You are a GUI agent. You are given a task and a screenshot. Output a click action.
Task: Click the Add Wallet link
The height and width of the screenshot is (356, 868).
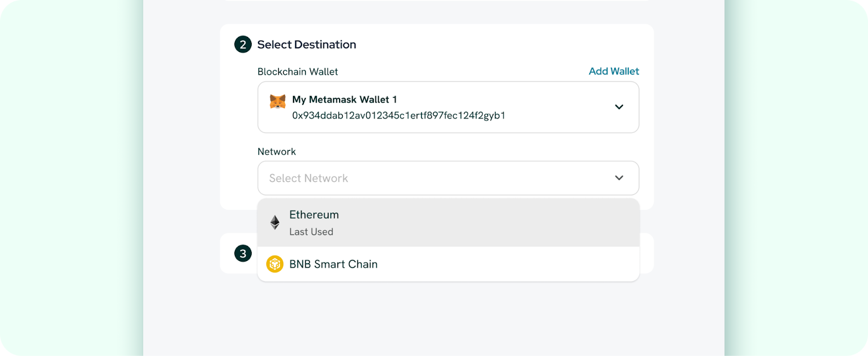[614, 71]
